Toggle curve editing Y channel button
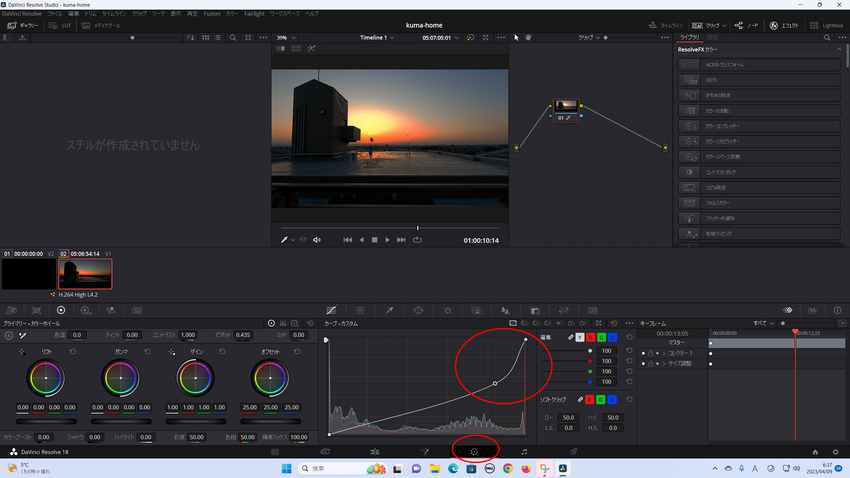Viewport: 850px width, 478px height. coord(580,337)
